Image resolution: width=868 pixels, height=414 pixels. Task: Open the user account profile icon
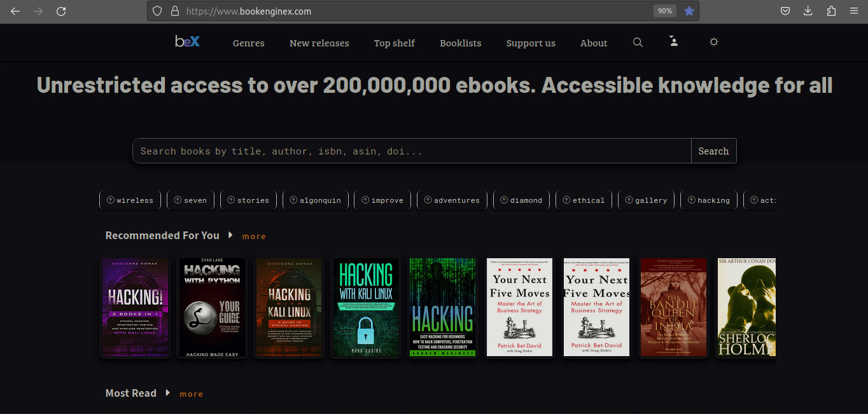[x=674, y=41]
